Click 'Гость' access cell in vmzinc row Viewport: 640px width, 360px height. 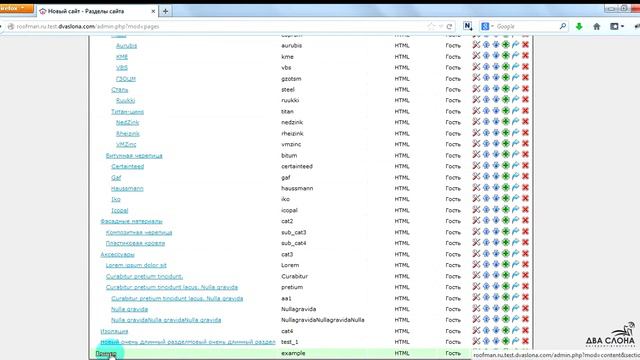[453, 144]
